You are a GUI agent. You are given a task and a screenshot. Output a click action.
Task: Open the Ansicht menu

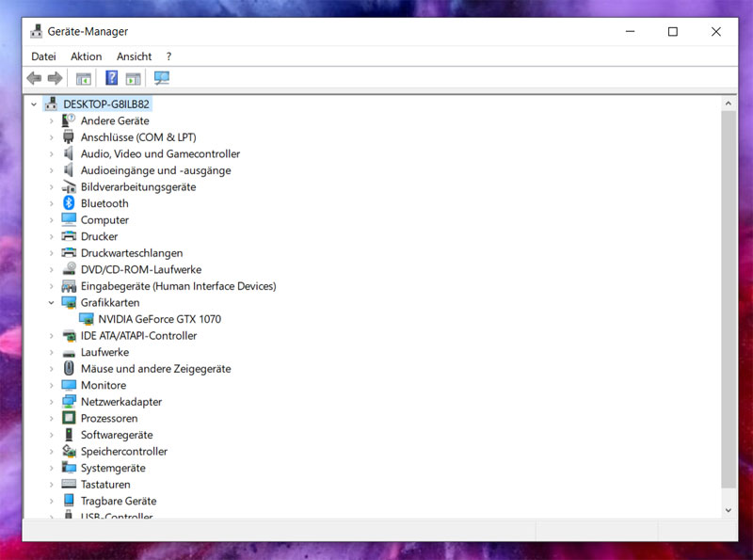pos(134,56)
